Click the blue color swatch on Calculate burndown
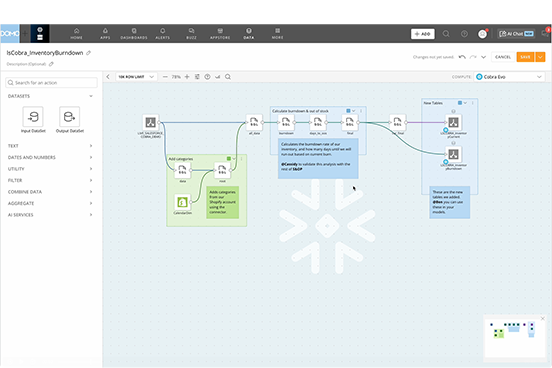Screen dimensions: 552x368 [349, 111]
